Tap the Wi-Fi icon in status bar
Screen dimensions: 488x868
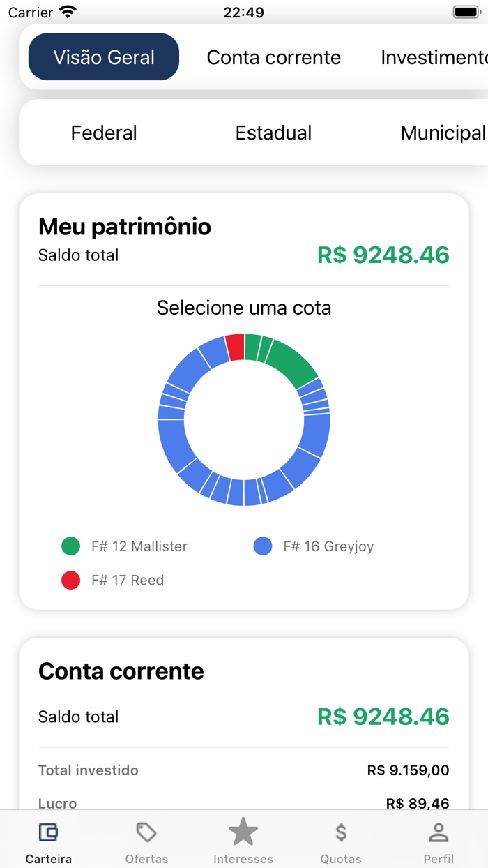68,10
